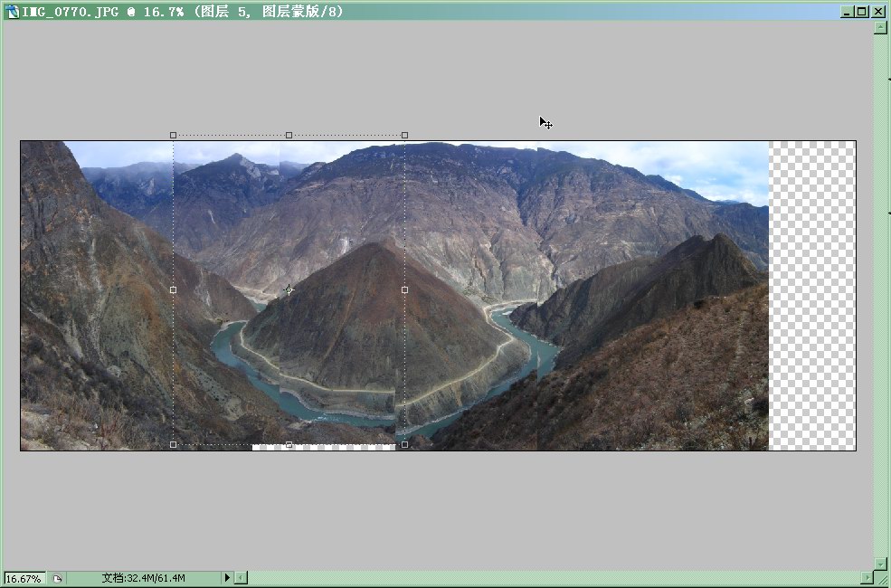This screenshot has height=588, width=891.
Task: Click the top-center transform handle
Action: pyautogui.click(x=289, y=135)
